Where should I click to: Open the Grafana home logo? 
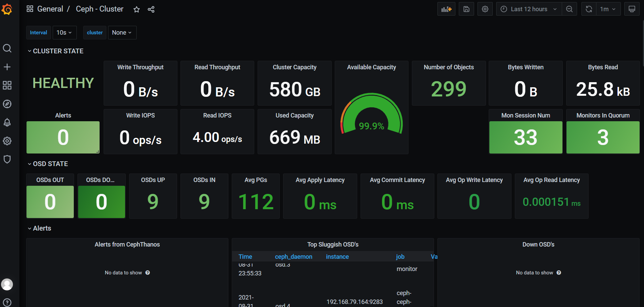(x=7, y=9)
